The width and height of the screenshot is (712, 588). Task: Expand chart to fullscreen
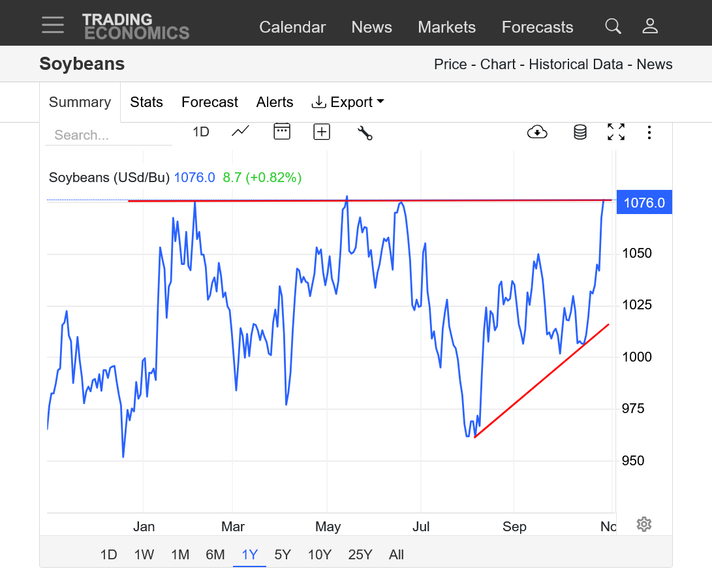pos(615,132)
